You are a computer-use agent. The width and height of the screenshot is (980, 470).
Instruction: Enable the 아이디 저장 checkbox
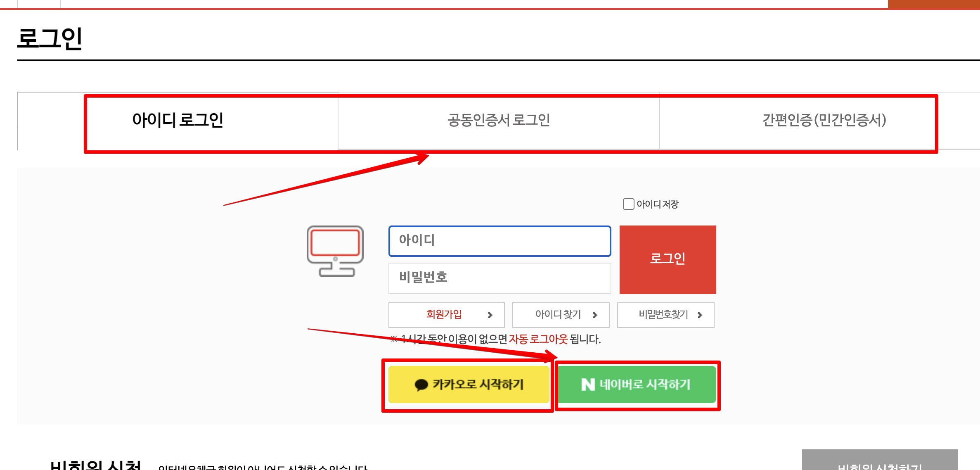(x=628, y=204)
